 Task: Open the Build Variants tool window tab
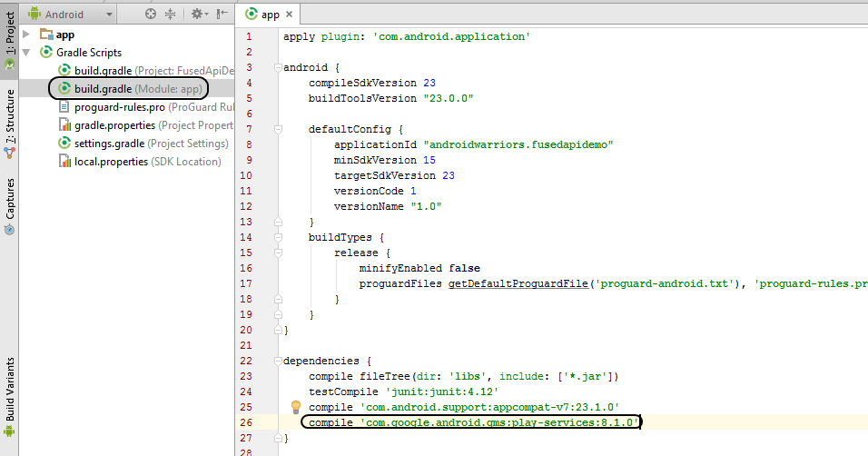coord(9,397)
